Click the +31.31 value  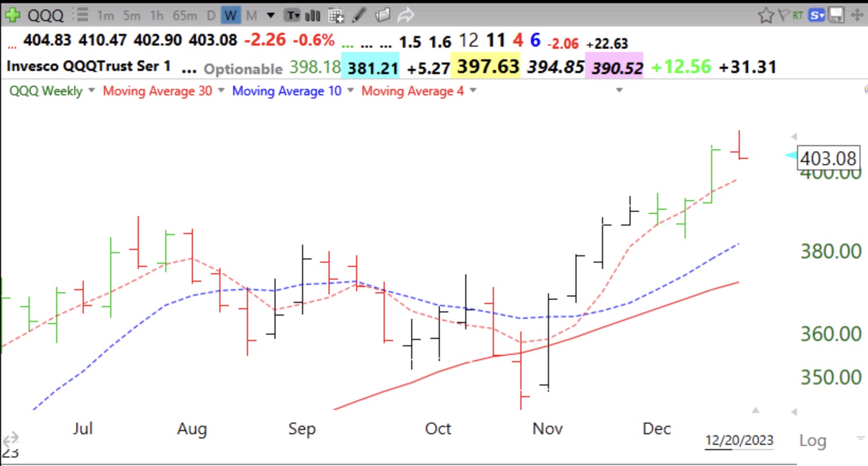[748, 67]
